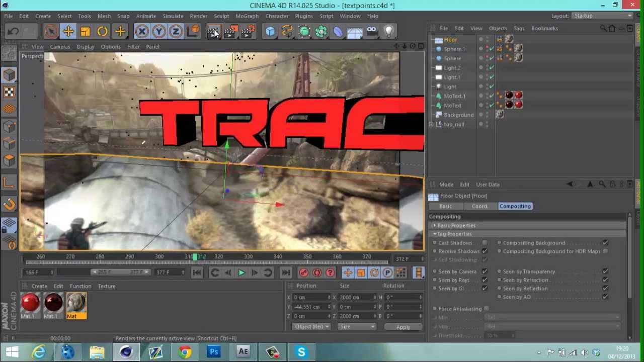Toggle Z axis lock
The image size is (644, 362).
[176, 32]
